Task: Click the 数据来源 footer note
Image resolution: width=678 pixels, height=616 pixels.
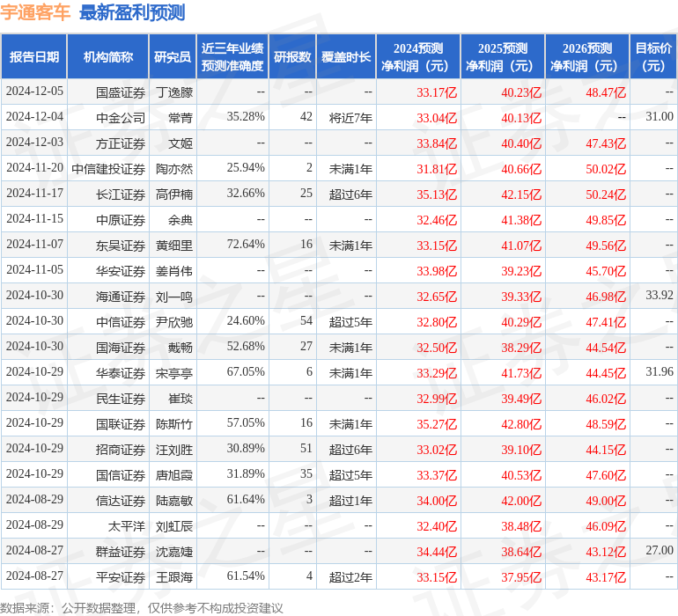Action: point(142,608)
